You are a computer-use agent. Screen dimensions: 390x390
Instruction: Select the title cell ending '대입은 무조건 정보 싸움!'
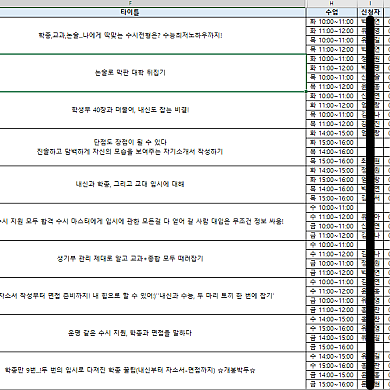click(153, 221)
